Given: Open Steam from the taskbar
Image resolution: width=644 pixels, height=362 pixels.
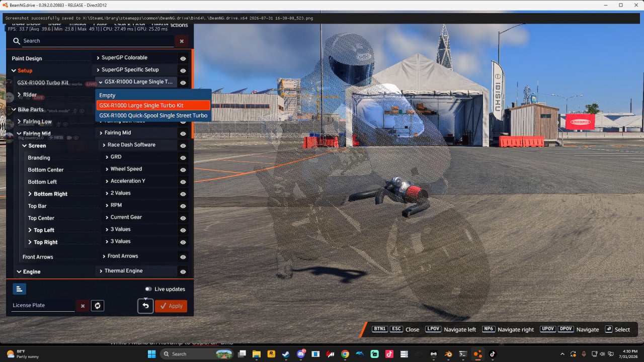Looking at the screenshot, I should click(286, 354).
